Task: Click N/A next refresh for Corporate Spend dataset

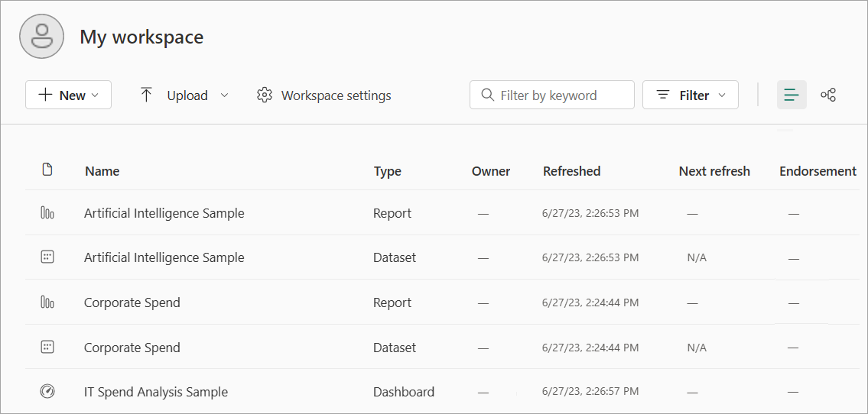Action: point(697,348)
